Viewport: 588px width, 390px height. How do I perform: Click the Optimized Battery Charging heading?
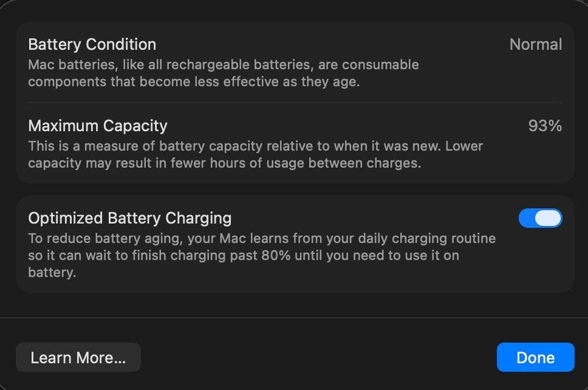pyautogui.click(x=130, y=218)
